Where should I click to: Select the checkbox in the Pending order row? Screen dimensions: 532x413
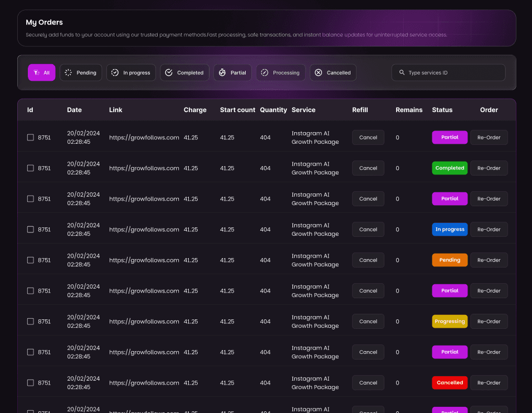pos(31,260)
